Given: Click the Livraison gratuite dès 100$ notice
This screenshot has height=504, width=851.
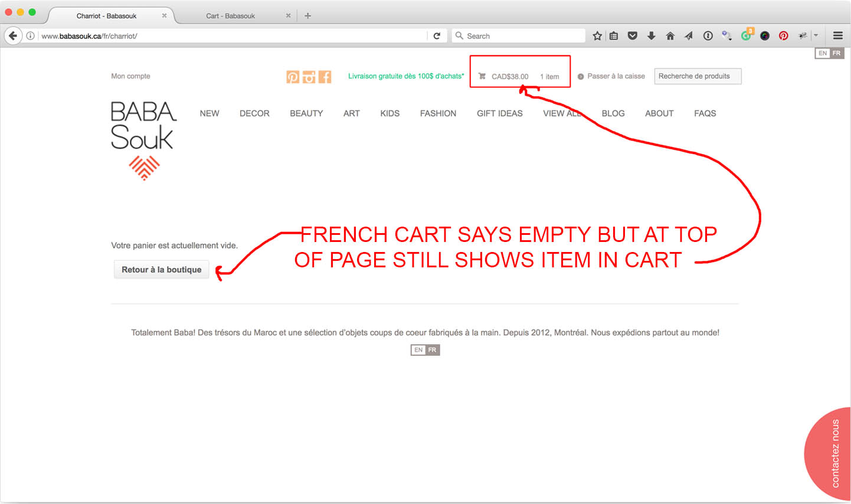Looking at the screenshot, I should (x=406, y=76).
